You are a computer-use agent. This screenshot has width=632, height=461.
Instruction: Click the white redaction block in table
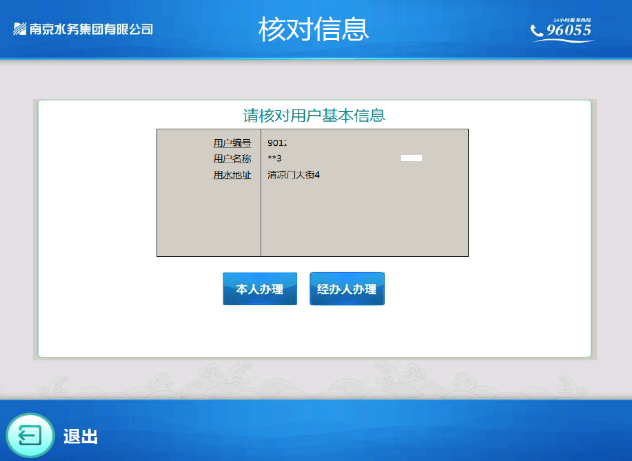click(x=411, y=158)
